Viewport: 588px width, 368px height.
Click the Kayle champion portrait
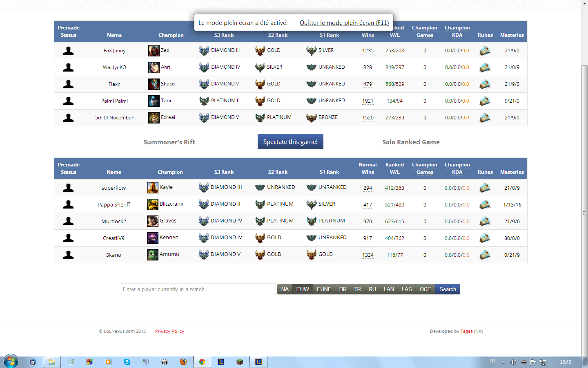[x=153, y=188]
